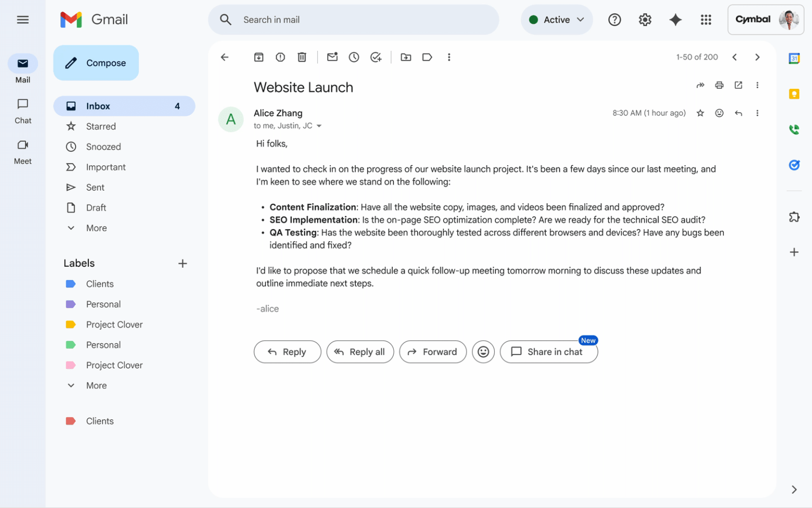Snooze this conversation
812x508 pixels.
pyautogui.click(x=354, y=57)
